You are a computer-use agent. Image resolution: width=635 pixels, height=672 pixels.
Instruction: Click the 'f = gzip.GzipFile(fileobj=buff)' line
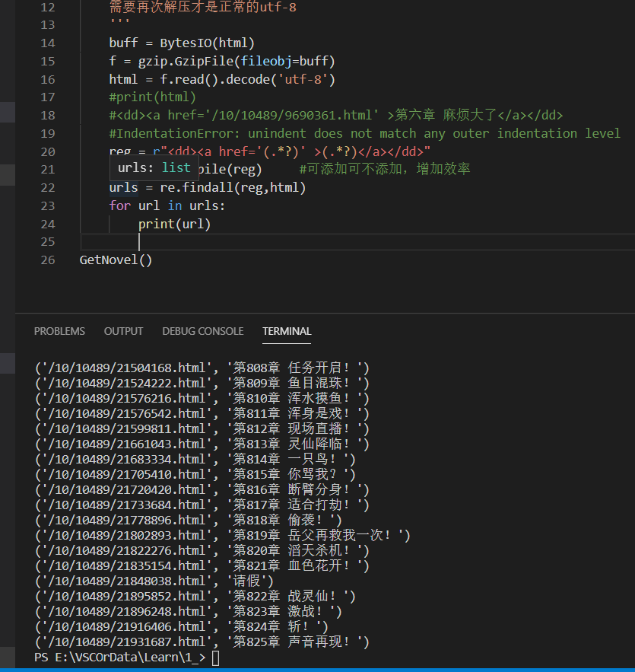[x=222, y=62]
